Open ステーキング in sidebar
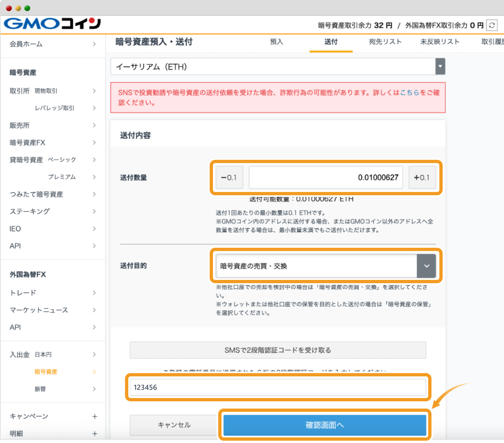Image resolution: width=504 pixels, height=443 pixels. [53, 211]
